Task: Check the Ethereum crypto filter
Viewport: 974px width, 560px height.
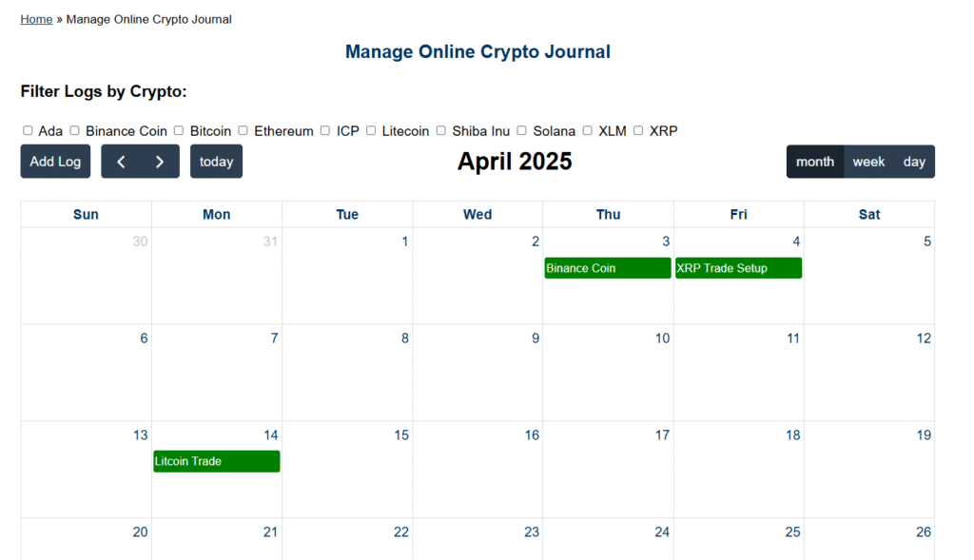Action: point(243,130)
